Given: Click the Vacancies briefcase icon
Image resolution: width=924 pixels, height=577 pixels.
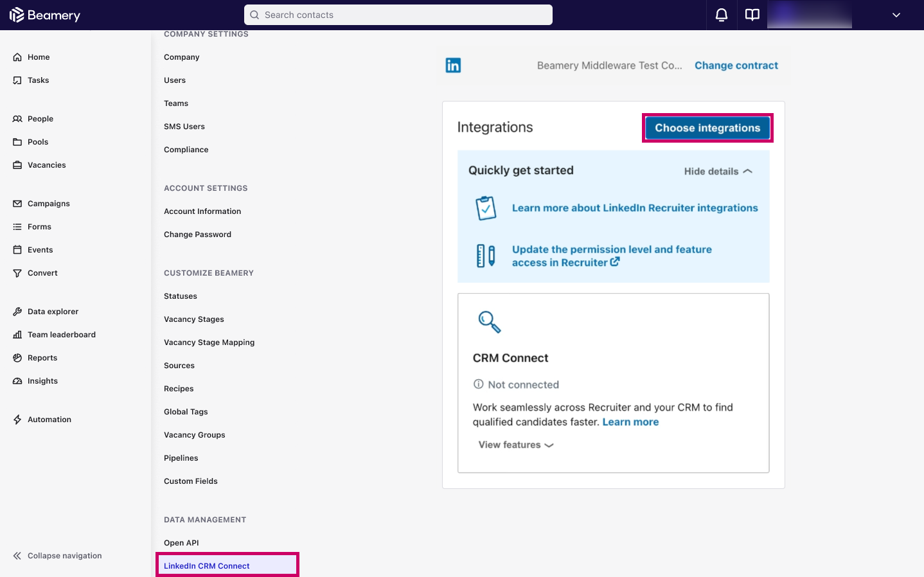Looking at the screenshot, I should pos(17,165).
